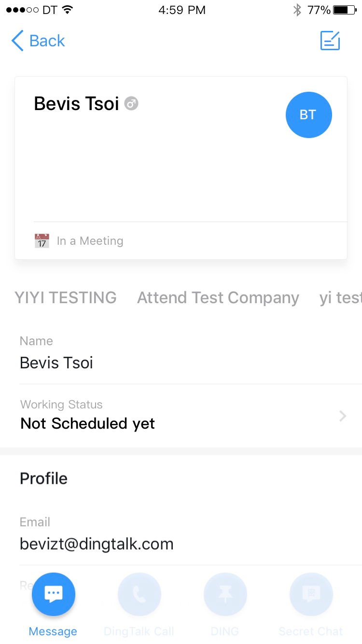This screenshot has height=644, width=362.
Task: Expand Working Status chevron arrow
Action: pyautogui.click(x=343, y=416)
